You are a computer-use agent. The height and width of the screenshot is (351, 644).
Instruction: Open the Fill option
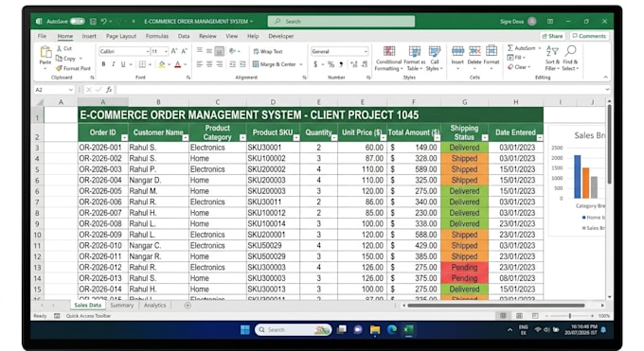[516, 58]
